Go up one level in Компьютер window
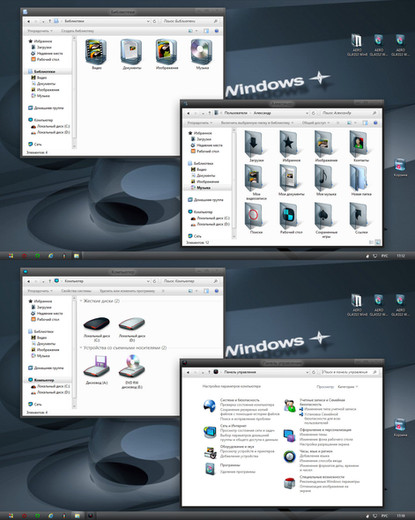The height and width of the screenshot is (520, 415). click(50, 281)
